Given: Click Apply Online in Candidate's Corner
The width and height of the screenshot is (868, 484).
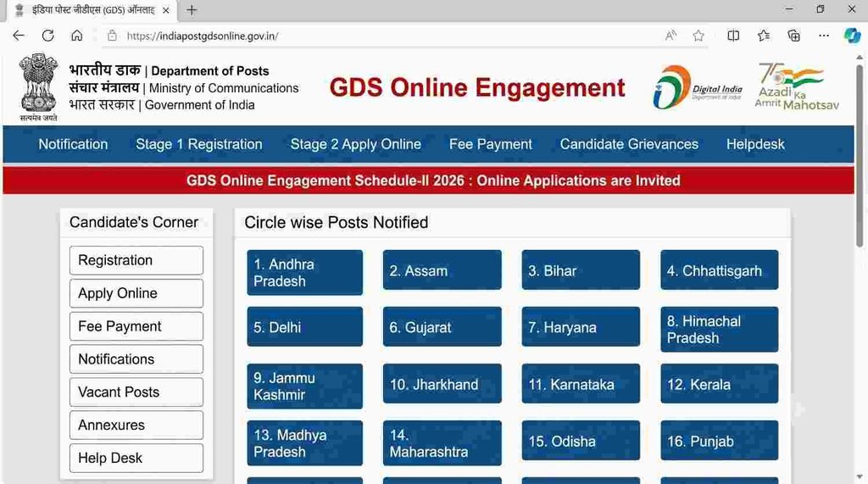Looking at the screenshot, I should tap(136, 293).
